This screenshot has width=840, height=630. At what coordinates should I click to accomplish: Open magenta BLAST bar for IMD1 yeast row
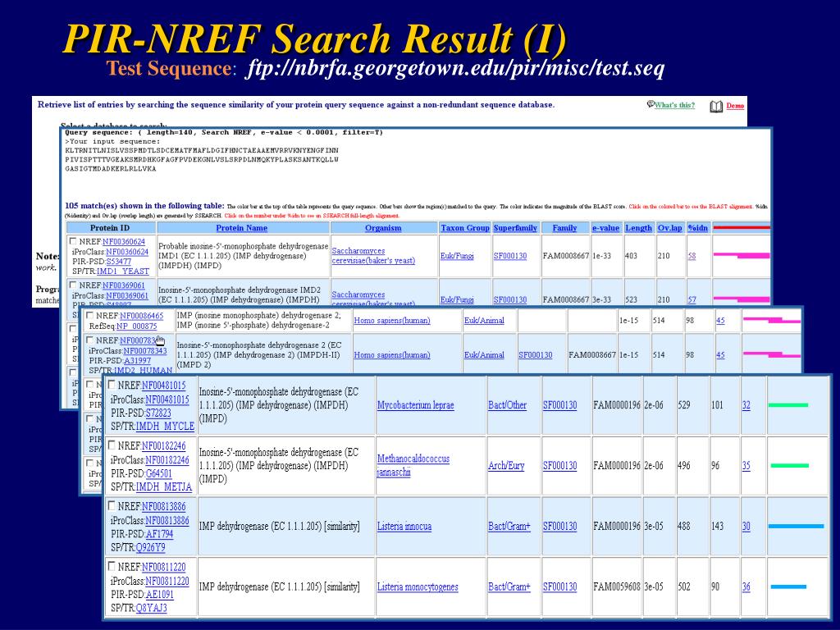[x=742, y=256]
